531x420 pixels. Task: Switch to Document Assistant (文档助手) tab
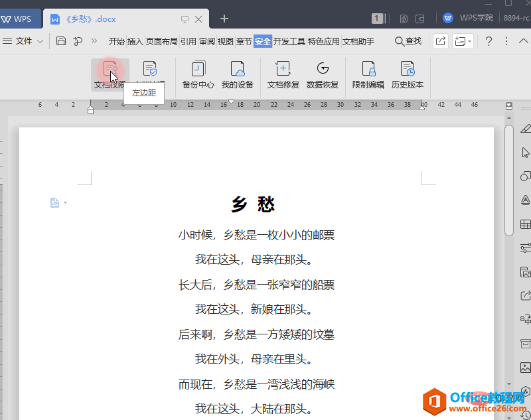(358, 41)
